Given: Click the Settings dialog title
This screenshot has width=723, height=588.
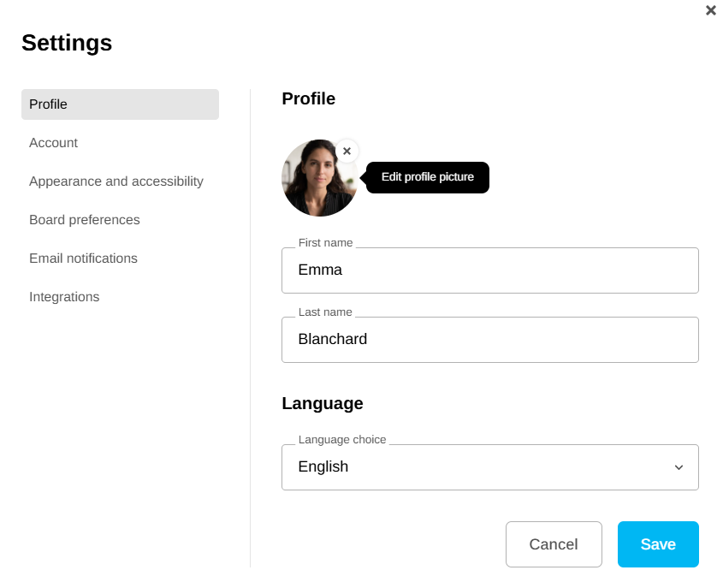Looking at the screenshot, I should click(x=67, y=43).
